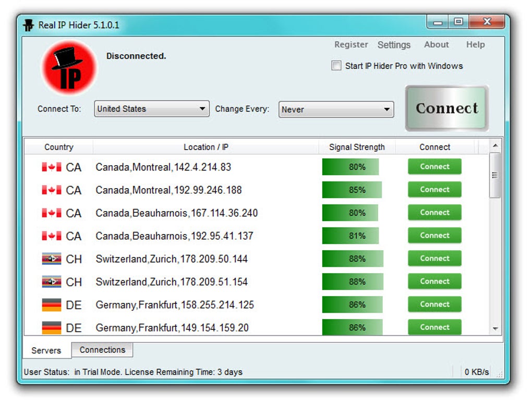
Task: Click the Germany flag for 149.154.159.20
Action: (52, 328)
